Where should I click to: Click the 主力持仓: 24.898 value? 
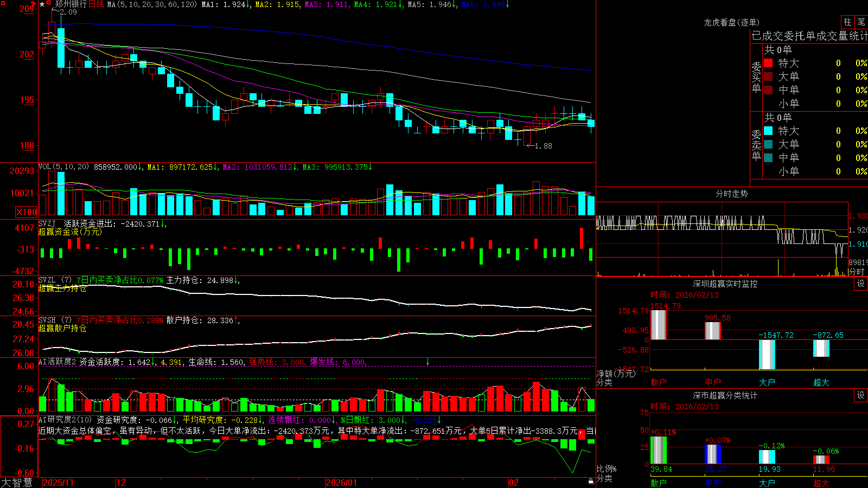pyautogui.click(x=200, y=280)
